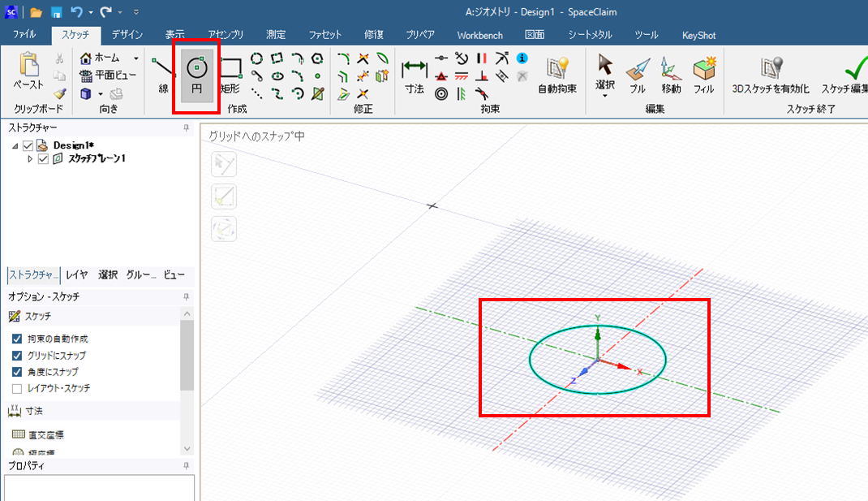The width and height of the screenshot is (868, 501).
Task: Click the redo arrow in title bar
Action: [105, 11]
